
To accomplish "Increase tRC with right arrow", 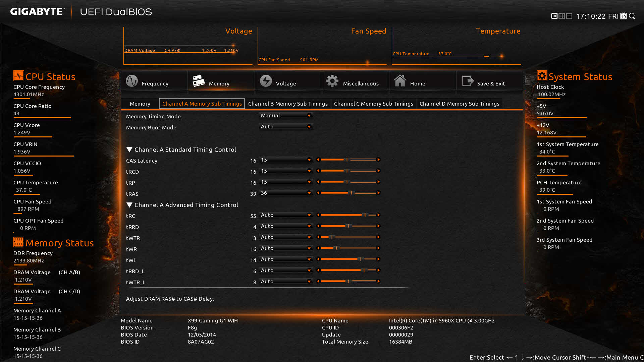I will [378, 215].
